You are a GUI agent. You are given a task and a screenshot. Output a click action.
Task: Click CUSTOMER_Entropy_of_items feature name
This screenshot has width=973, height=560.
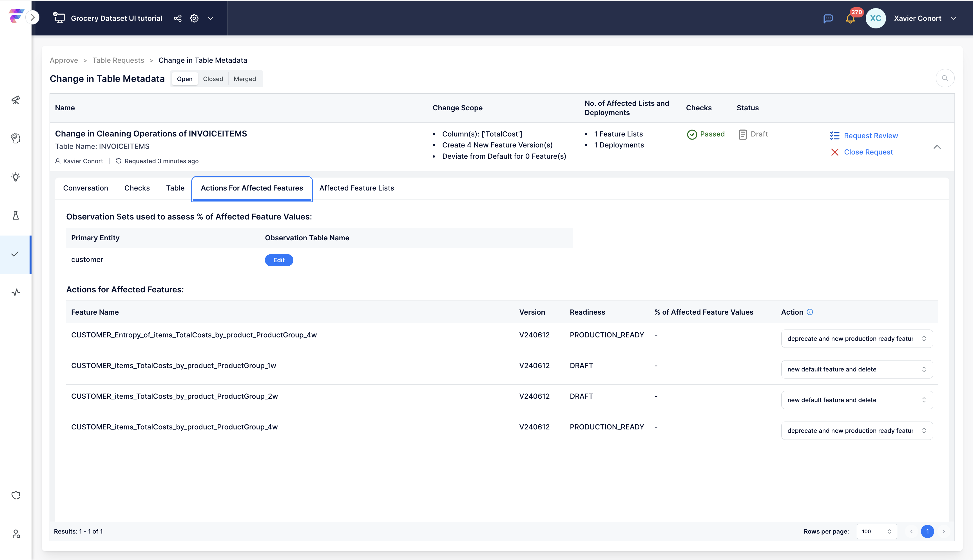click(x=194, y=335)
